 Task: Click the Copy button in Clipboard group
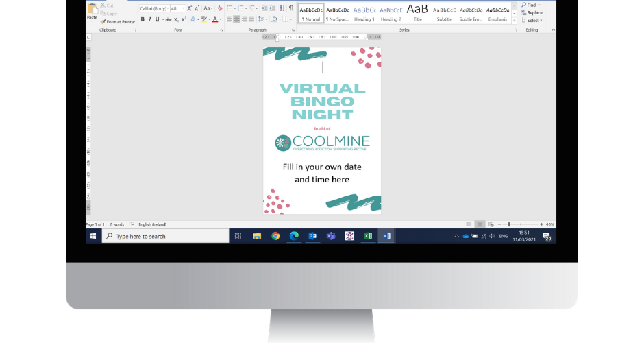108,14
